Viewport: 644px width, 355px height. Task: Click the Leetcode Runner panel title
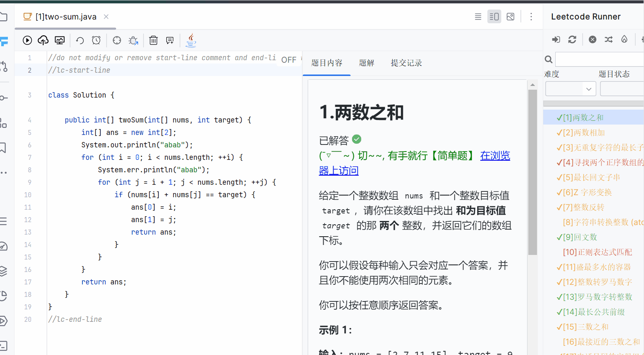[x=586, y=17]
